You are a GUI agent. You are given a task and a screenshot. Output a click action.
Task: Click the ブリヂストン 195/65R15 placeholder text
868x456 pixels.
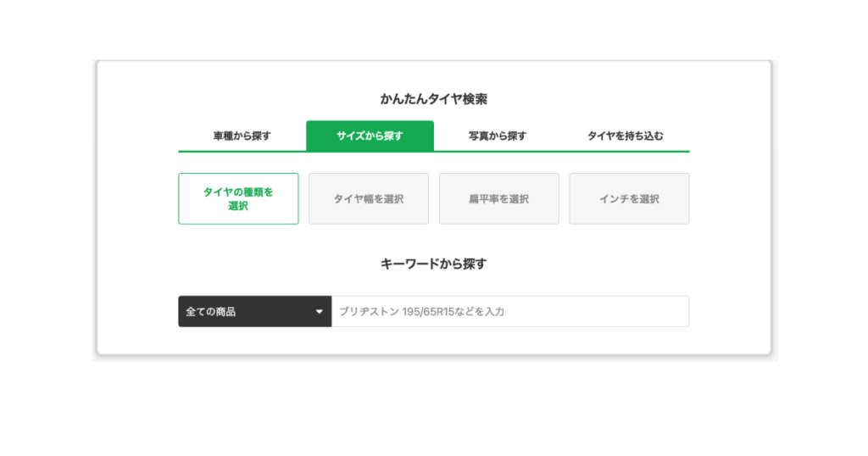422,312
